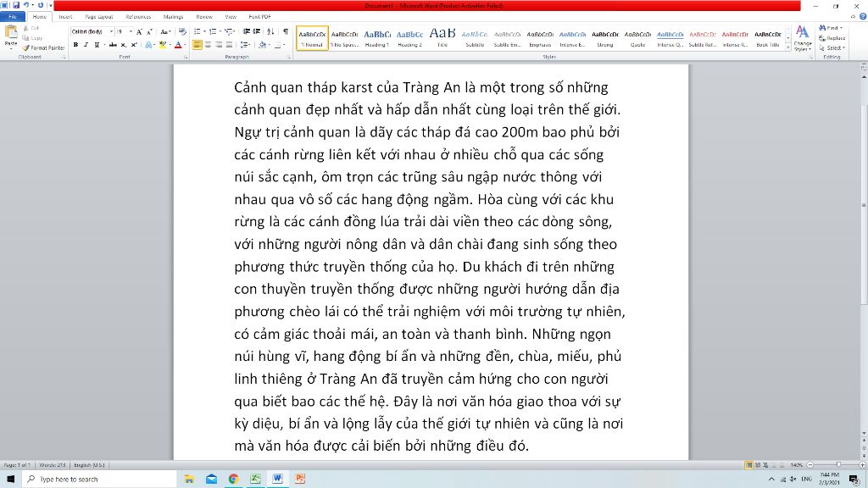Image resolution: width=868 pixels, height=488 pixels.
Task: Click the zoom slider handle
Action: click(838, 465)
